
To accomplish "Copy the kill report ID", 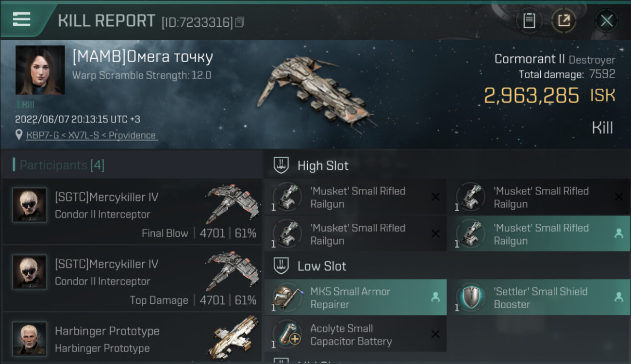I will (239, 22).
